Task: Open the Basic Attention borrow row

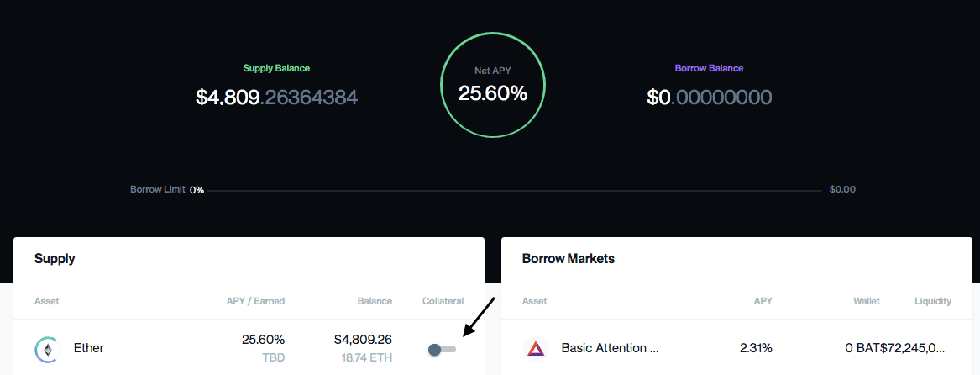Action: click(736, 347)
